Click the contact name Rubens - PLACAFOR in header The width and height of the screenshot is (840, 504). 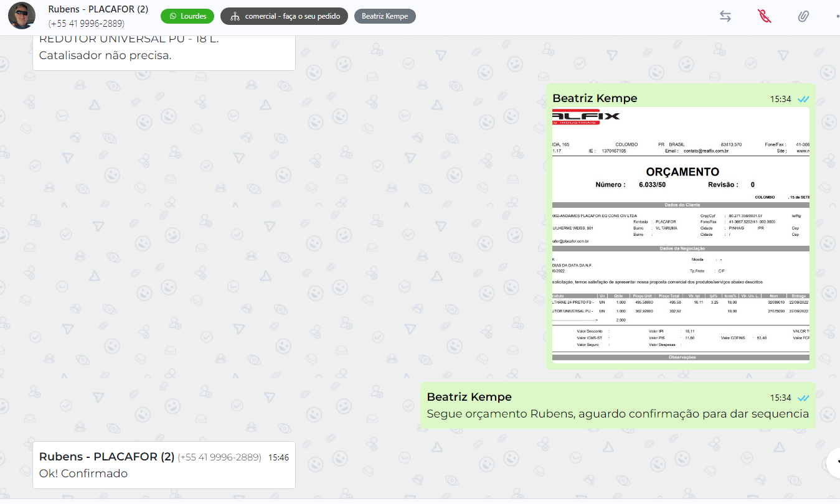click(x=98, y=10)
